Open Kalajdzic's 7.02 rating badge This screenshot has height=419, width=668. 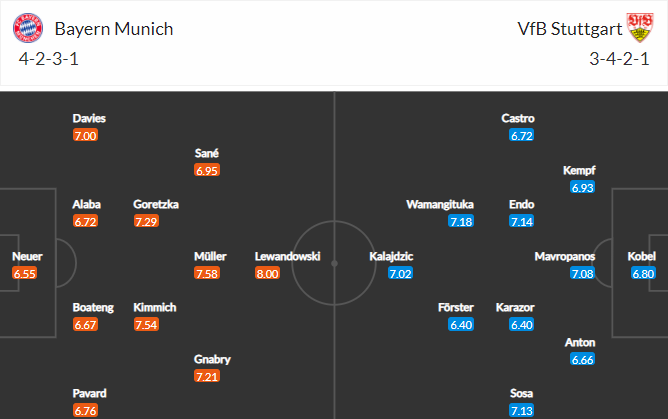click(x=400, y=273)
